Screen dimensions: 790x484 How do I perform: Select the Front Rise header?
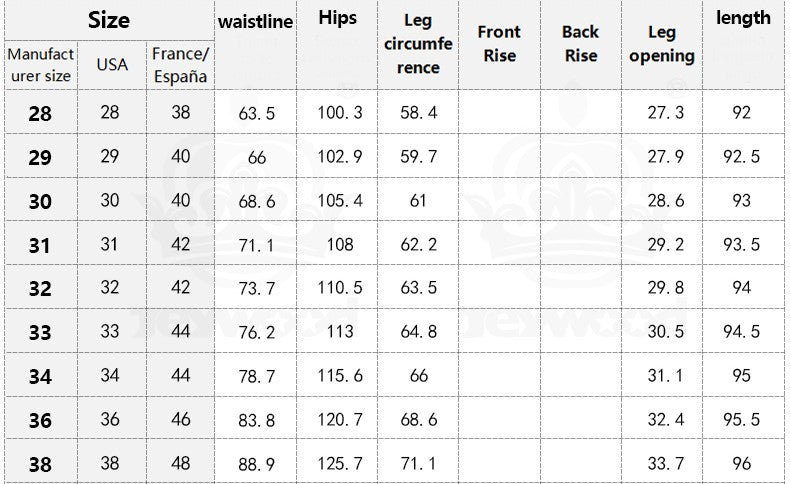[499, 44]
